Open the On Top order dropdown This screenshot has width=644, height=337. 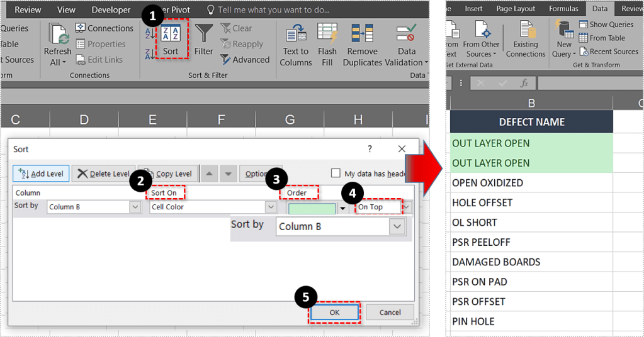coord(407,207)
